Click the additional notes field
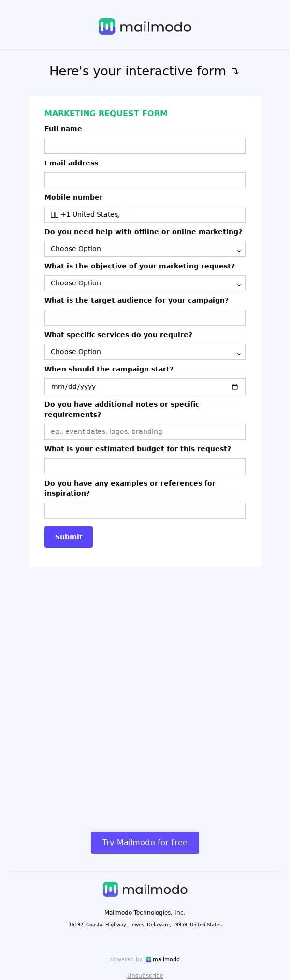 click(x=145, y=431)
